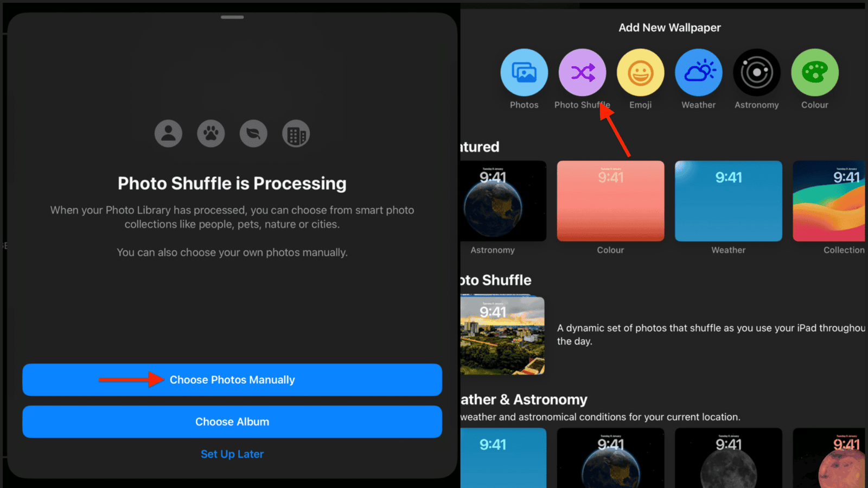Tap the Nature leaf icon
Screen dimensions: 868x488
pyautogui.click(x=253, y=134)
